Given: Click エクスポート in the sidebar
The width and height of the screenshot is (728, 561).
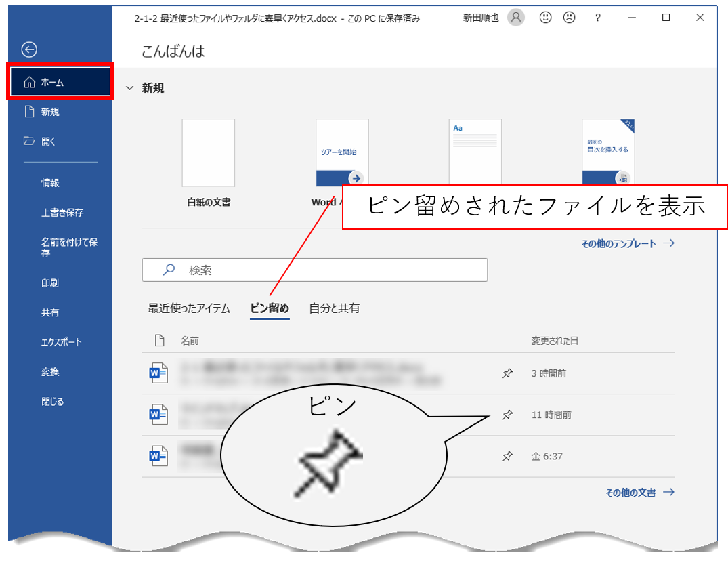Looking at the screenshot, I should [61, 342].
